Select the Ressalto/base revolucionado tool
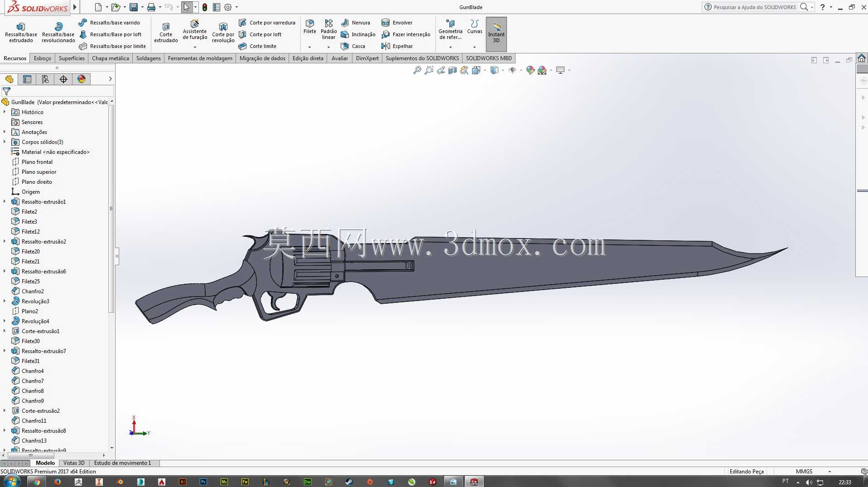Screen dimensions: 868x487 coord(58,33)
